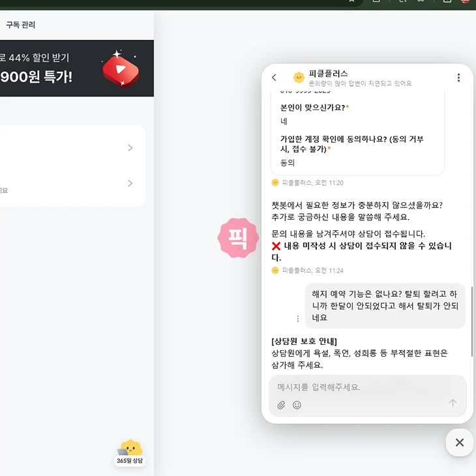The width and height of the screenshot is (476, 476).
Task: Select the 피클플러스 chat title text
Action: tap(328, 74)
